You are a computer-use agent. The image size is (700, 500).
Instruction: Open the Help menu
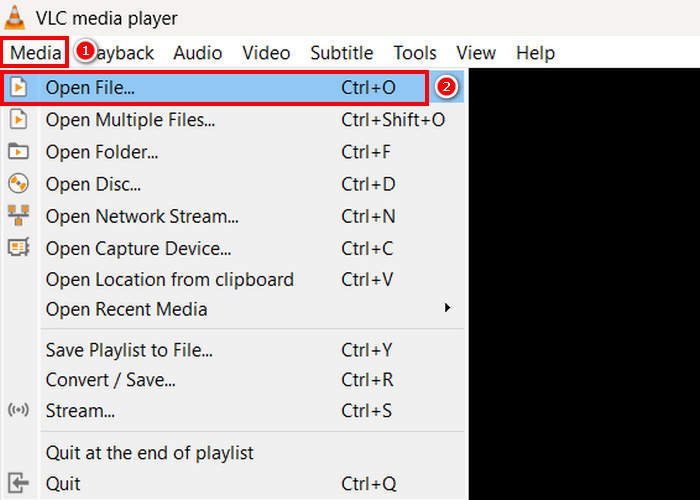[535, 53]
